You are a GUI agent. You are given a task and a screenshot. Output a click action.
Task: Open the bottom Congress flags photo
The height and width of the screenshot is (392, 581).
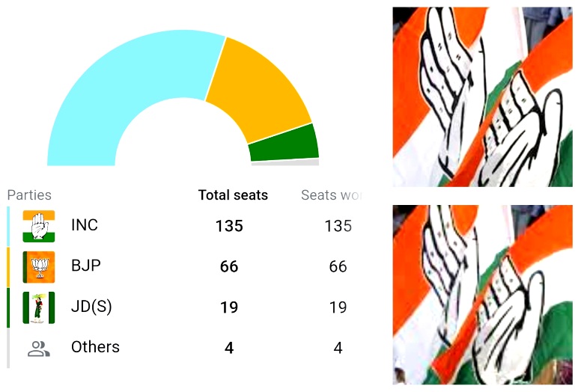point(483,295)
